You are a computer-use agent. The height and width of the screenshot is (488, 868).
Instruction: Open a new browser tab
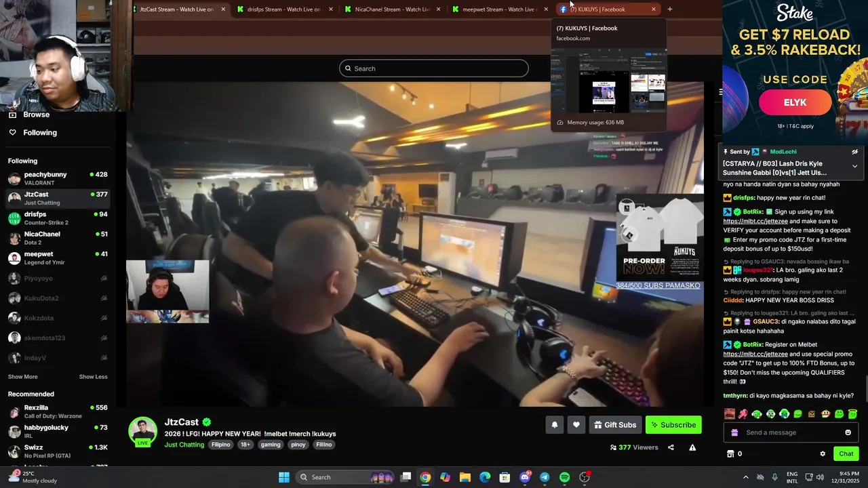click(x=670, y=9)
